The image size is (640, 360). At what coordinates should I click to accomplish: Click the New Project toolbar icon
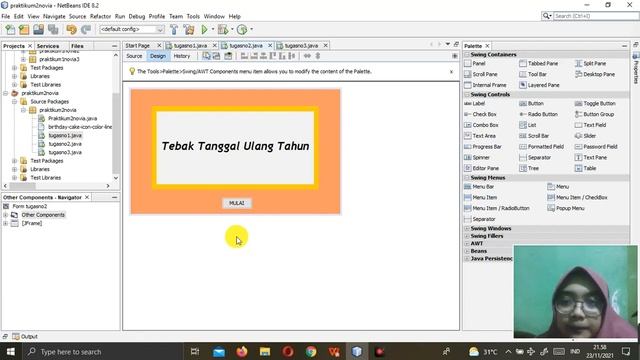(24, 29)
